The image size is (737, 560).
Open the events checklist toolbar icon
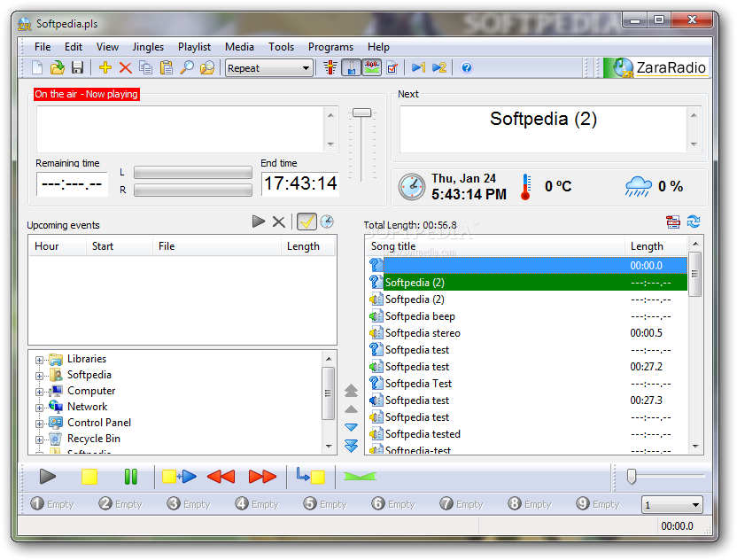(392, 67)
